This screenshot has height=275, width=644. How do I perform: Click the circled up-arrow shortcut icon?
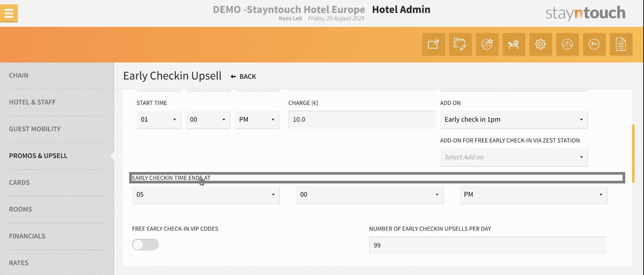tap(568, 44)
